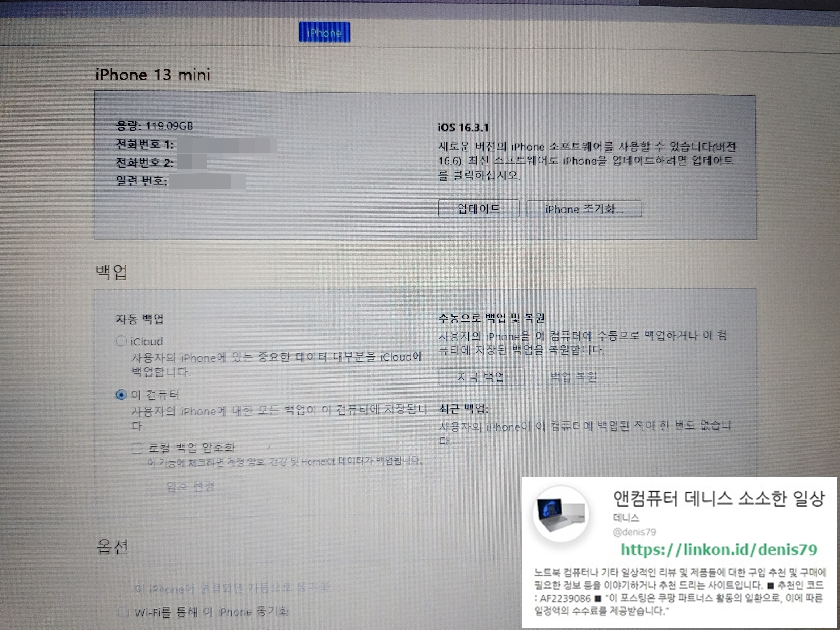Click the iPhone 13 mini heading
This screenshot has width=840, height=630.
[153, 74]
